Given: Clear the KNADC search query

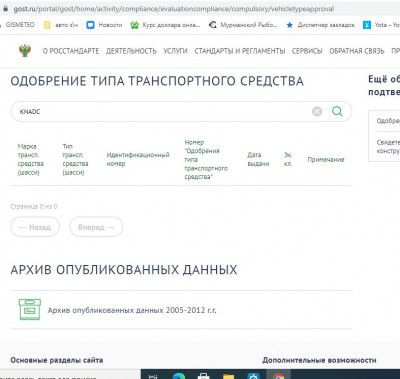Looking at the screenshot, I should [317, 111].
